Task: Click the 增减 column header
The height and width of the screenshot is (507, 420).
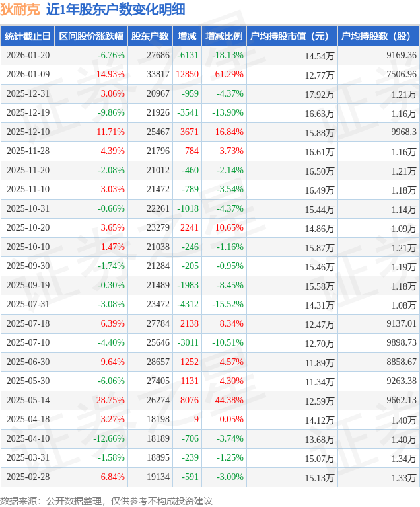Action: (187, 36)
